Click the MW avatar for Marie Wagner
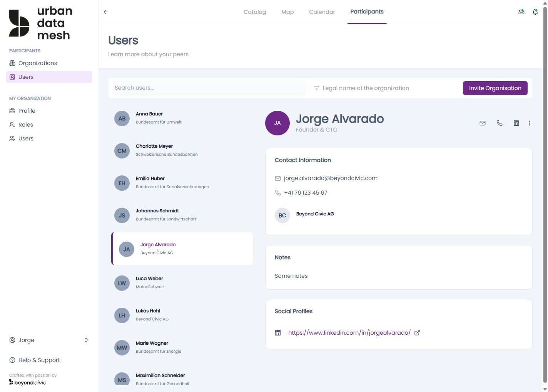 coord(122,348)
